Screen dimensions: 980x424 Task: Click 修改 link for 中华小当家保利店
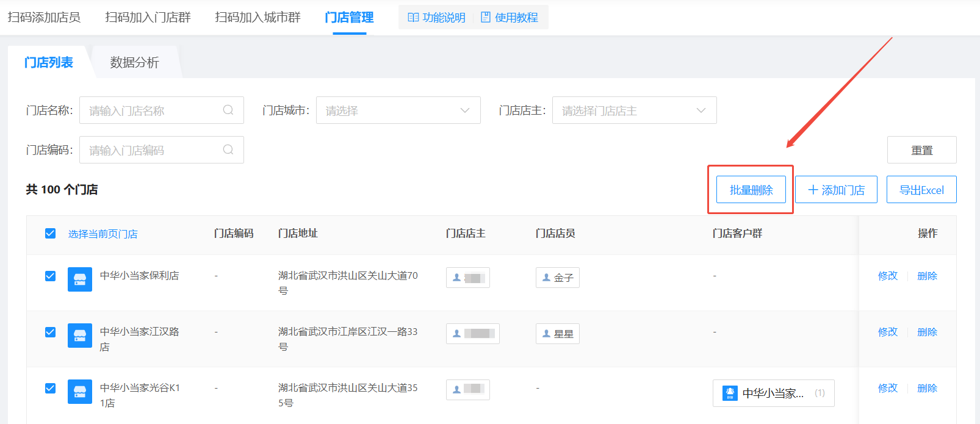888,276
